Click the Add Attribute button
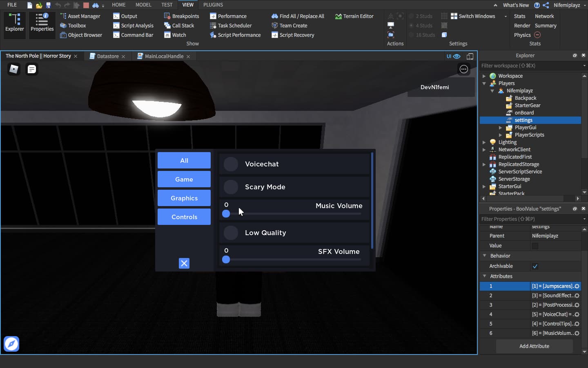588x368 pixels. 534,346
